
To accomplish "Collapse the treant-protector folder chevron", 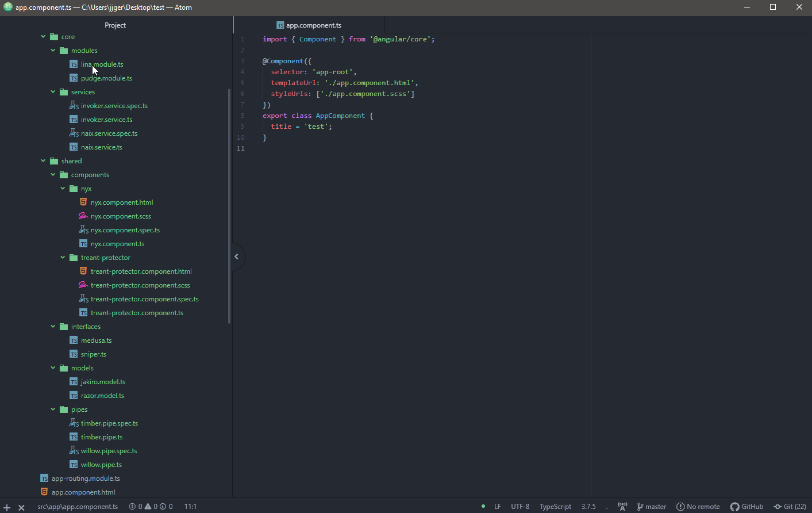I will 63,258.
